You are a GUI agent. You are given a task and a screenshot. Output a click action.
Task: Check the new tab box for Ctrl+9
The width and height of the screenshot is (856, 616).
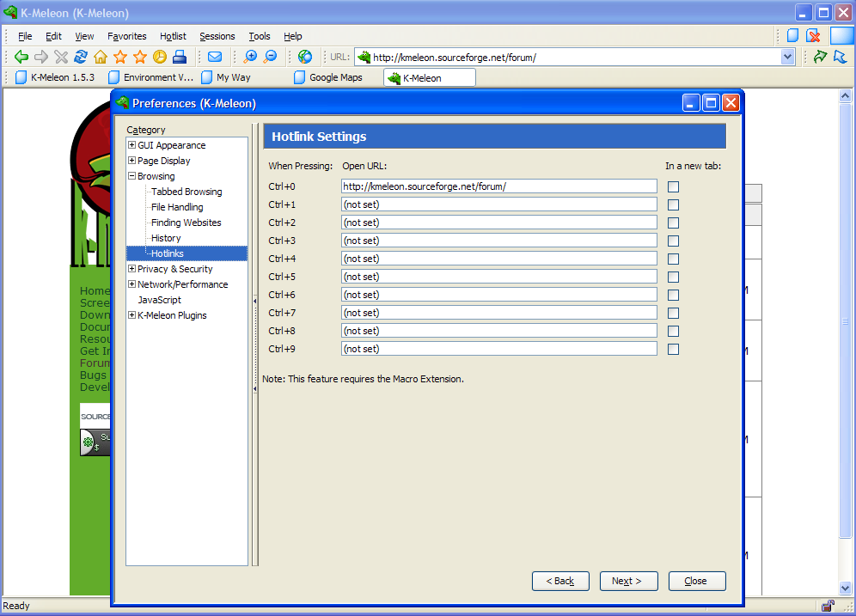pyautogui.click(x=673, y=349)
